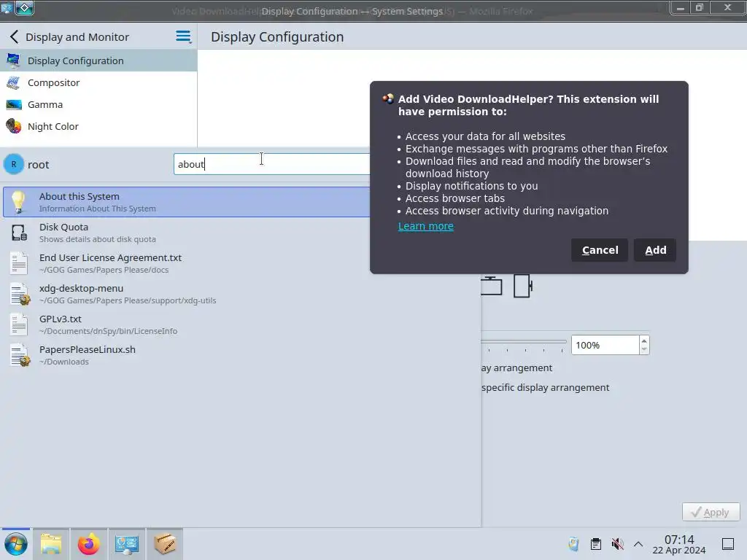Open the file manager from the taskbar

(x=51, y=544)
